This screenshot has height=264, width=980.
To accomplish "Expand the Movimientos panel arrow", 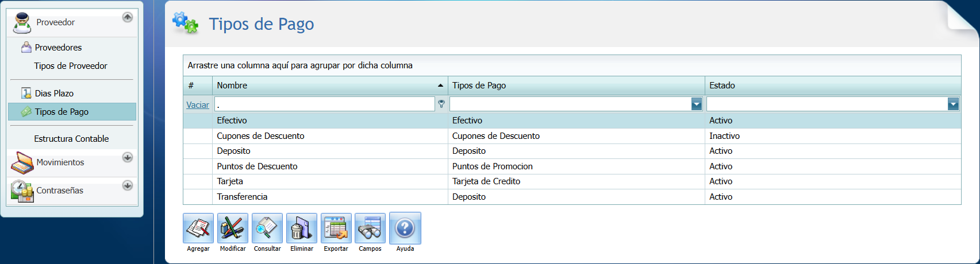I will pos(128,157).
